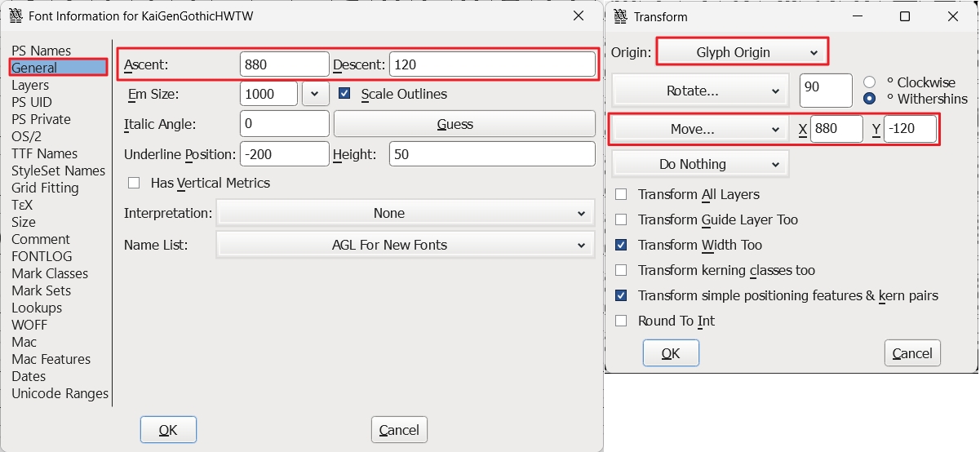Open the WOFF section
Screen dimensions: 980x452
pyautogui.click(x=29, y=325)
